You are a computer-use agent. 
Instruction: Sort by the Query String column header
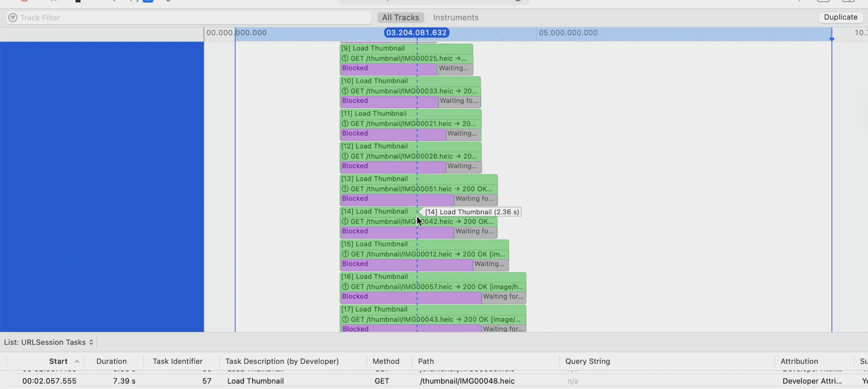(588, 361)
